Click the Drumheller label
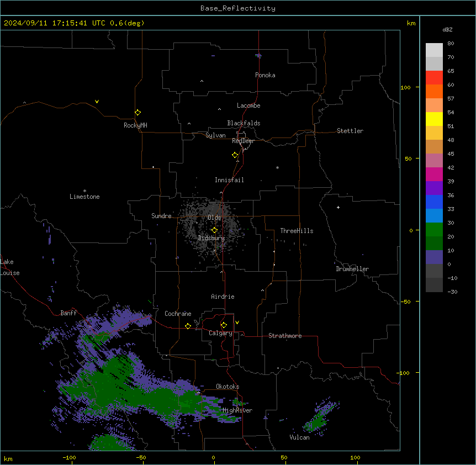This screenshot has height=465, width=476. (x=352, y=269)
